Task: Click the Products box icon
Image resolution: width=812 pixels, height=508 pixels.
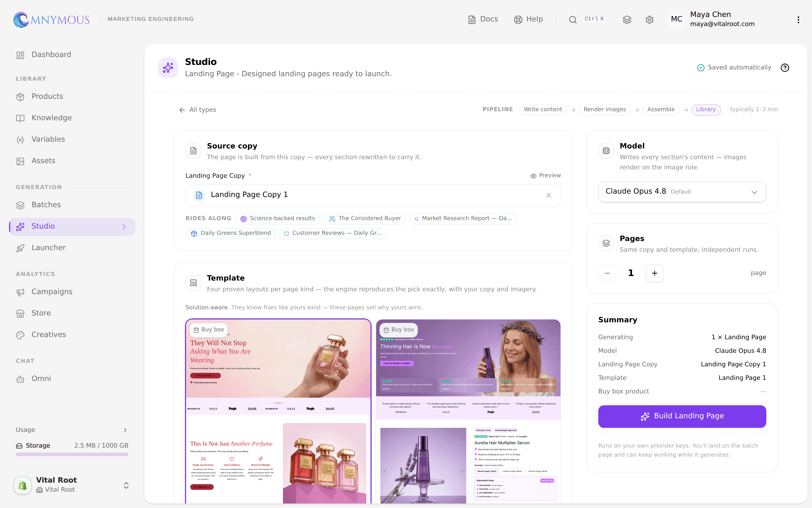Action: click(21, 97)
